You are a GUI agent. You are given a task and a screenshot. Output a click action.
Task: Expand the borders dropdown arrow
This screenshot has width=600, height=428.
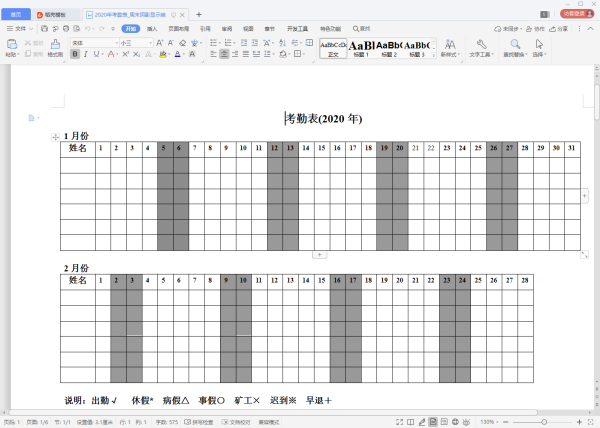coord(303,54)
